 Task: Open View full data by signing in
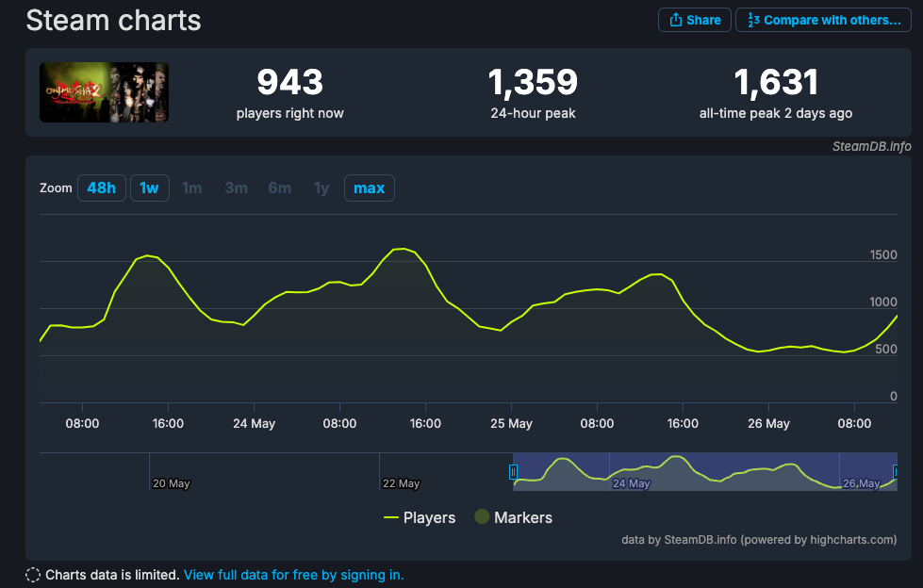tap(294, 575)
